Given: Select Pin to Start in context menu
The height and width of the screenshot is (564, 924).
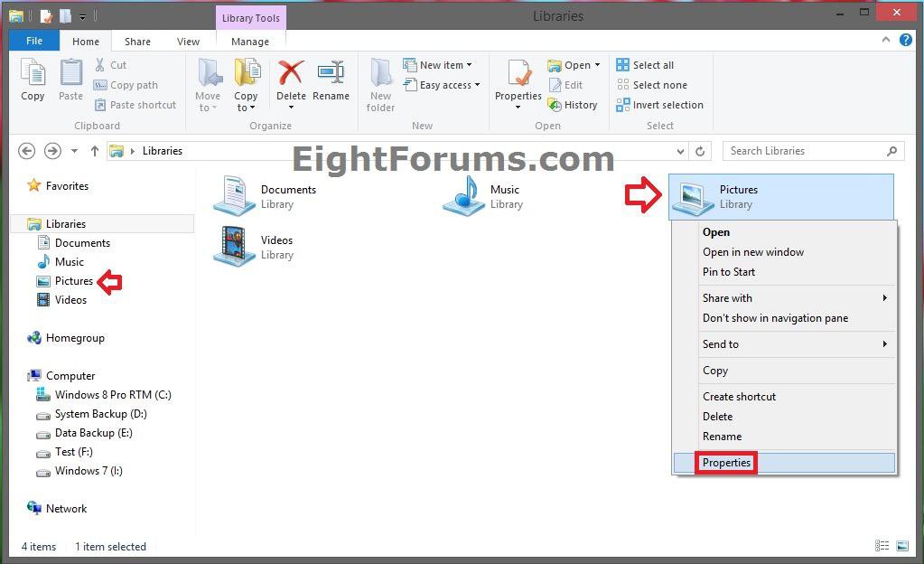Looking at the screenshot, I should click(729, 272).
